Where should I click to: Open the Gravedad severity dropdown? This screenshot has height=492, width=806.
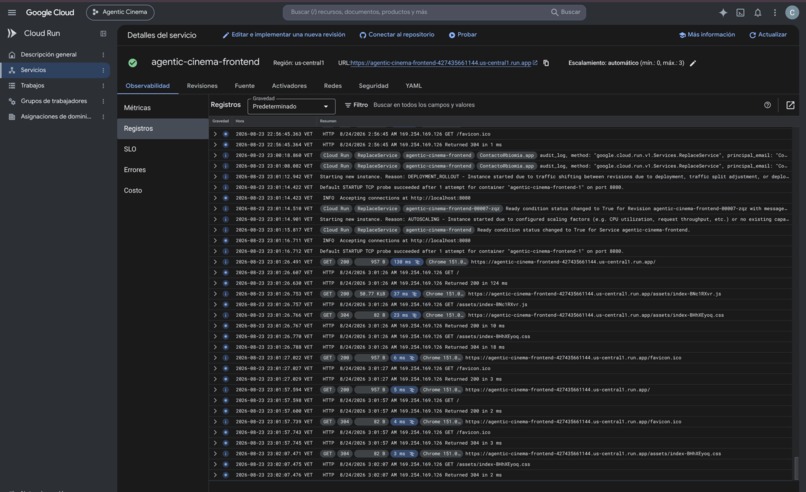(x=291, y=106)
